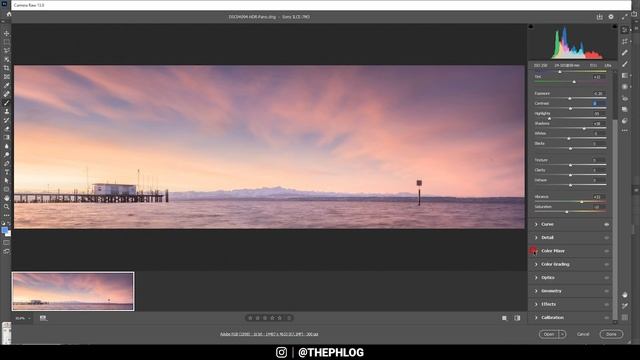
Task: Adjust the Shadows slider
Action: click(584, 129)
